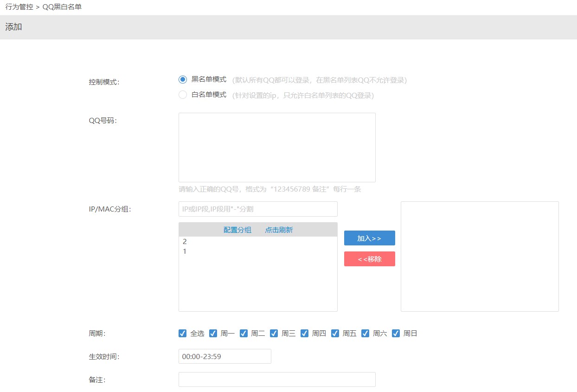
Task: Select group item 2 in list
Action: point(185,242)
